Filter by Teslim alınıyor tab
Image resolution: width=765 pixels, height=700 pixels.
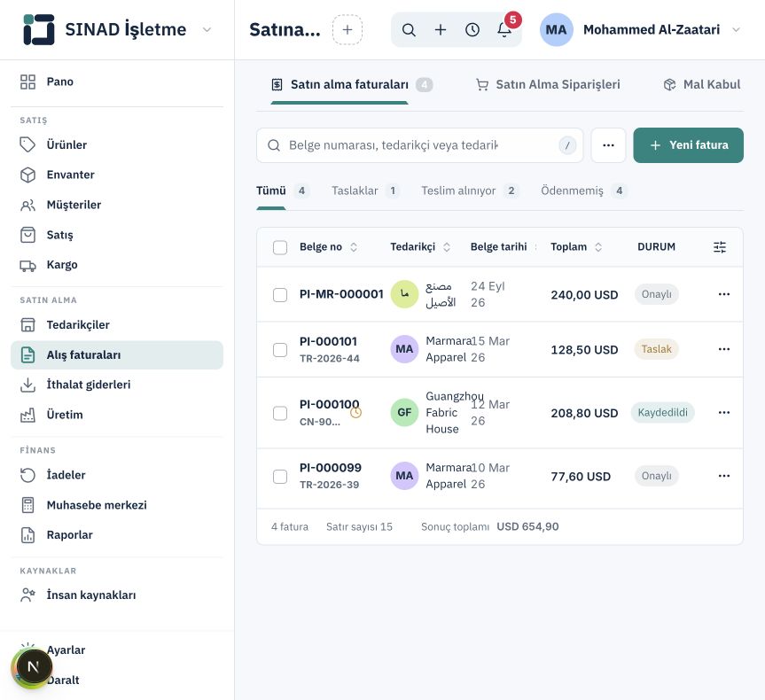pos(469,191)
